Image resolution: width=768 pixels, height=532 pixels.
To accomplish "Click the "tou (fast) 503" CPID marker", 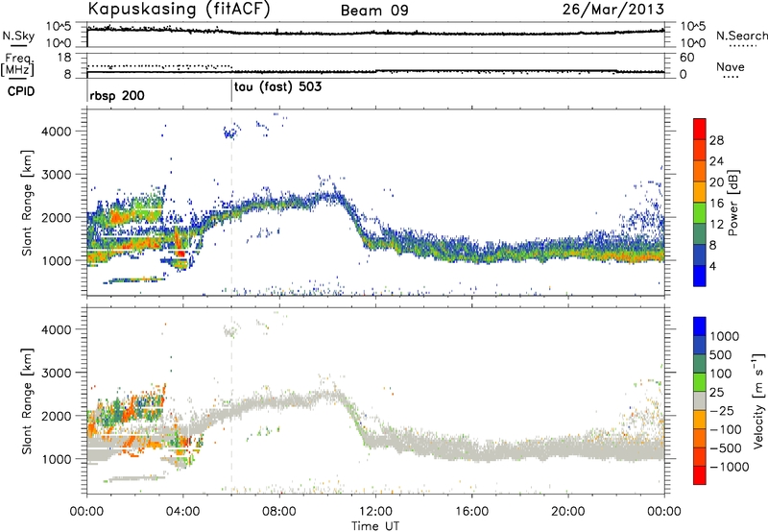I will point(277,87).
